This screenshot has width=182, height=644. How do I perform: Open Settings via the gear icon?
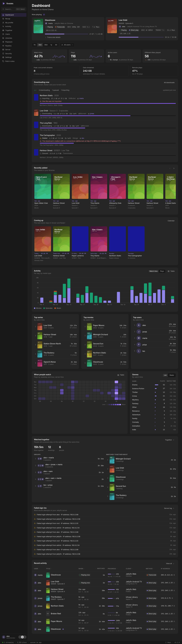3,57
